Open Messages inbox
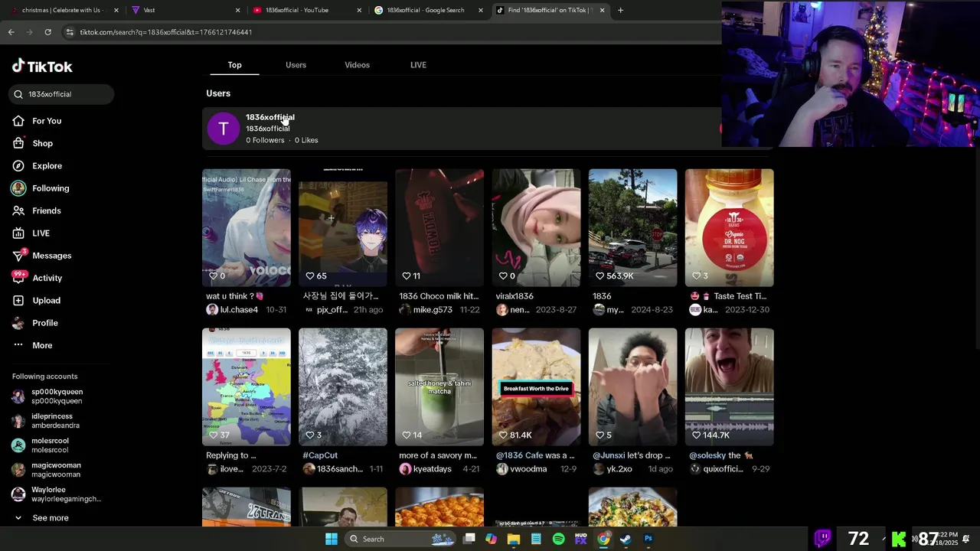The height and width of the screenshot is (551, 980). (x=51, y=256)
